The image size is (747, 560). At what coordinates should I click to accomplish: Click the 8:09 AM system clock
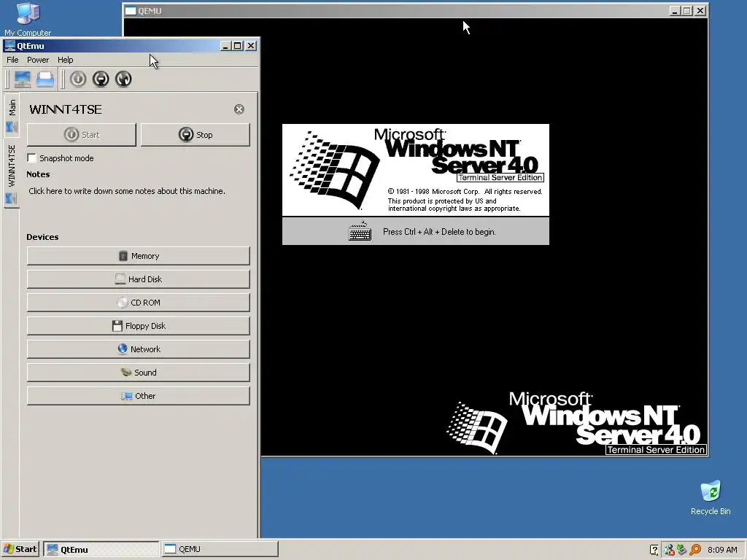coord(722,550)
